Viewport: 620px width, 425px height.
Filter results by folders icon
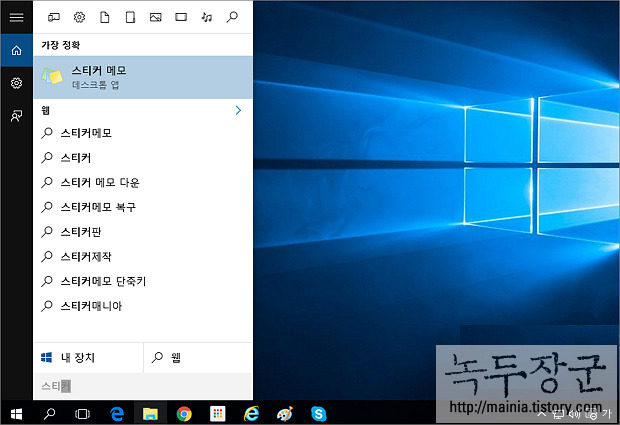tap(130, 17)
